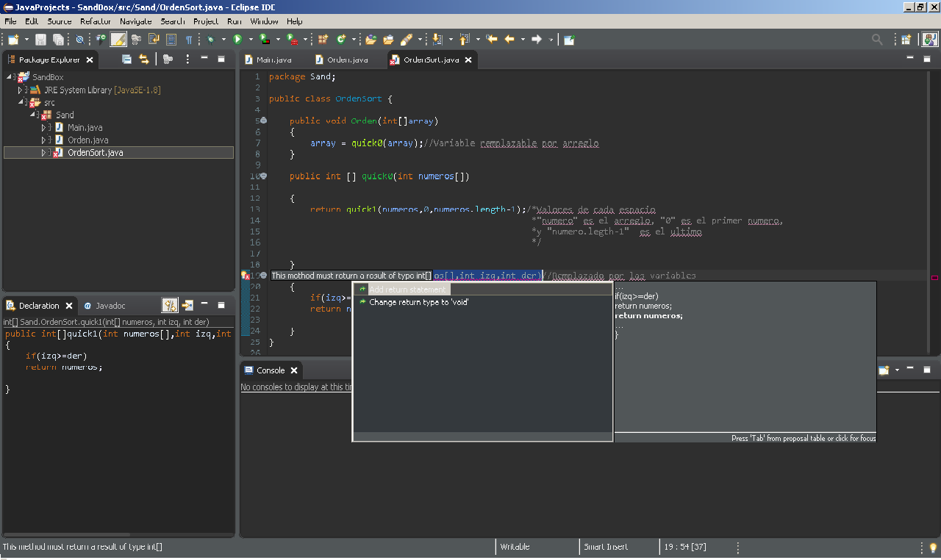
Task: Open the New file dropdown arrow
Action: 26,39
